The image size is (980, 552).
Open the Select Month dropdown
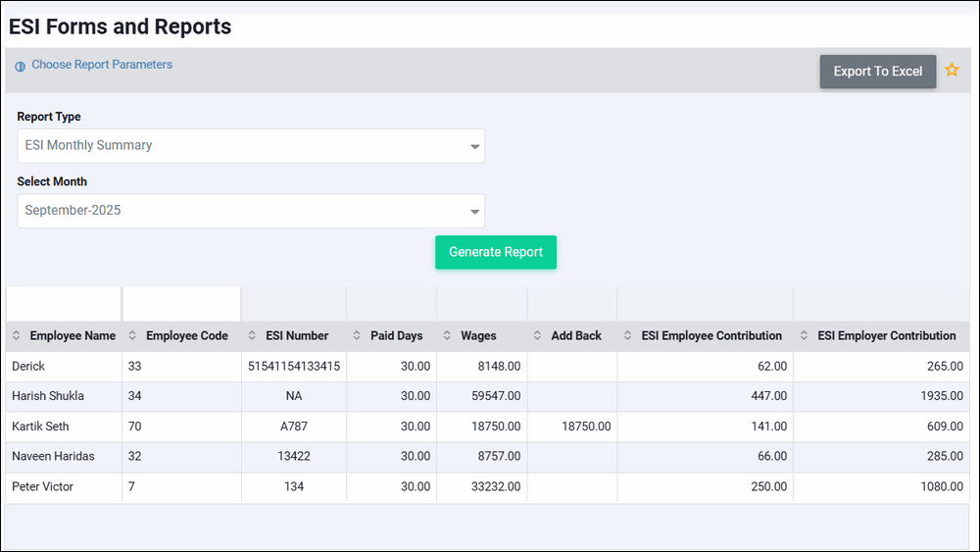point(251,211)
